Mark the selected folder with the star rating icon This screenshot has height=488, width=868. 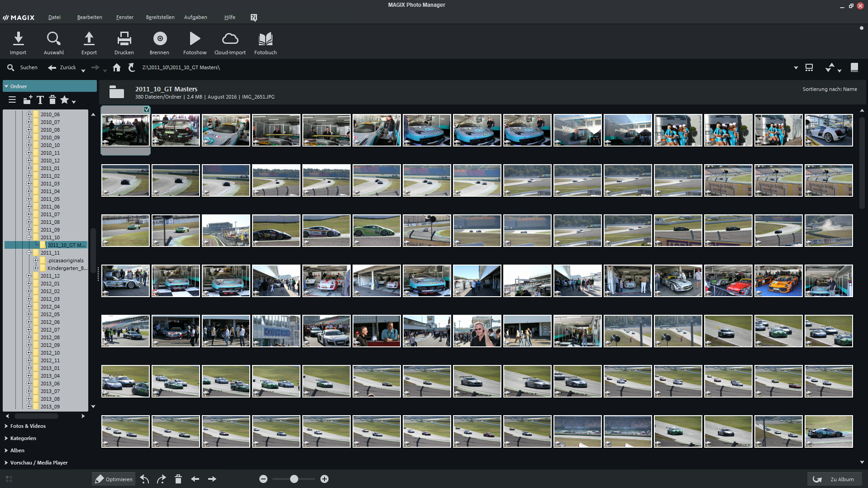(x=65, y=100)
